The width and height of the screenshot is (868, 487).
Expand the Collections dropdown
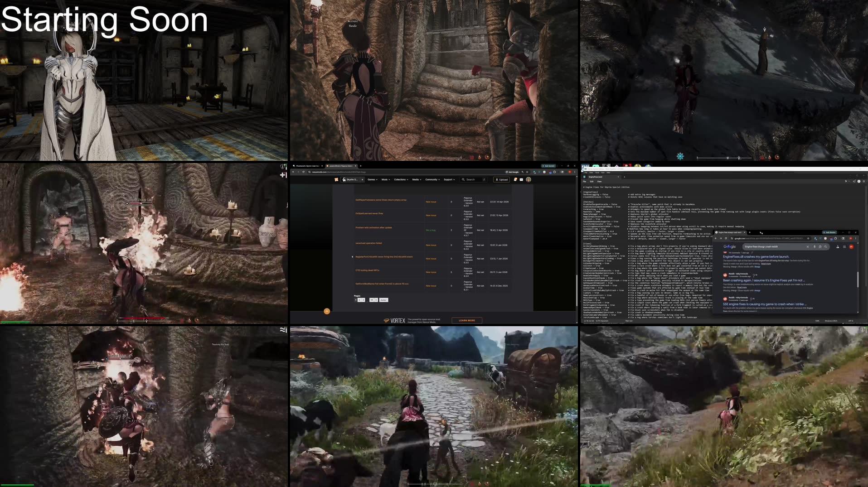pos(401,179)
